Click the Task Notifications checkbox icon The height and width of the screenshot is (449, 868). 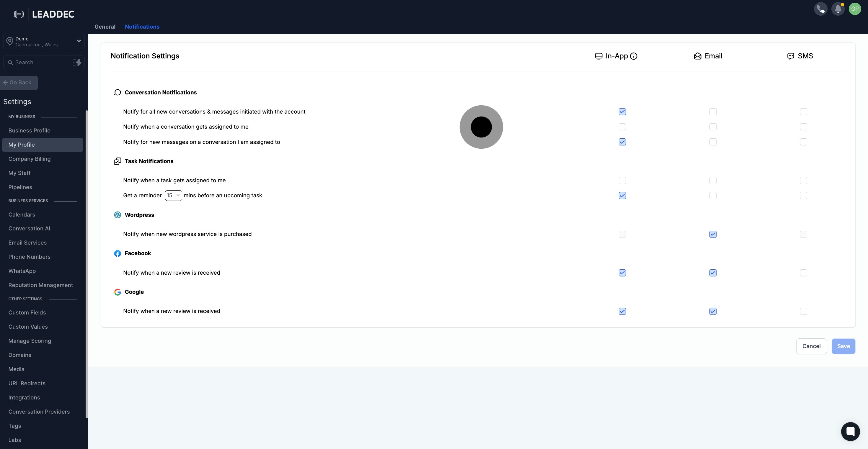coord(117,161)
